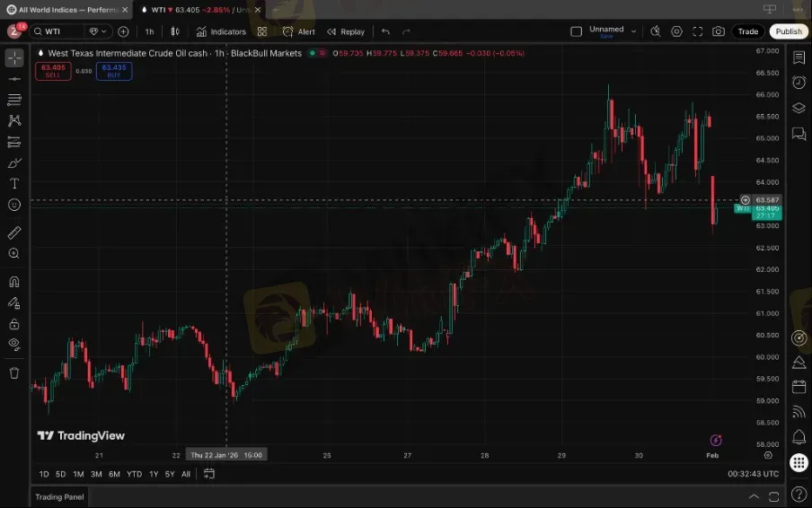The width and height of the screenshot is (812, 508).
Task: Open the go to date calendar icon
Action: (x=208, y=474)
